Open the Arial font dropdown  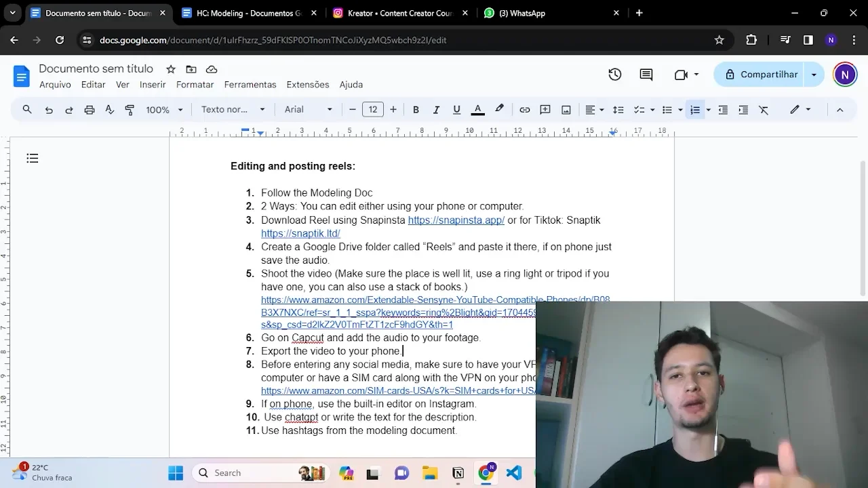(x=309, y=110)
